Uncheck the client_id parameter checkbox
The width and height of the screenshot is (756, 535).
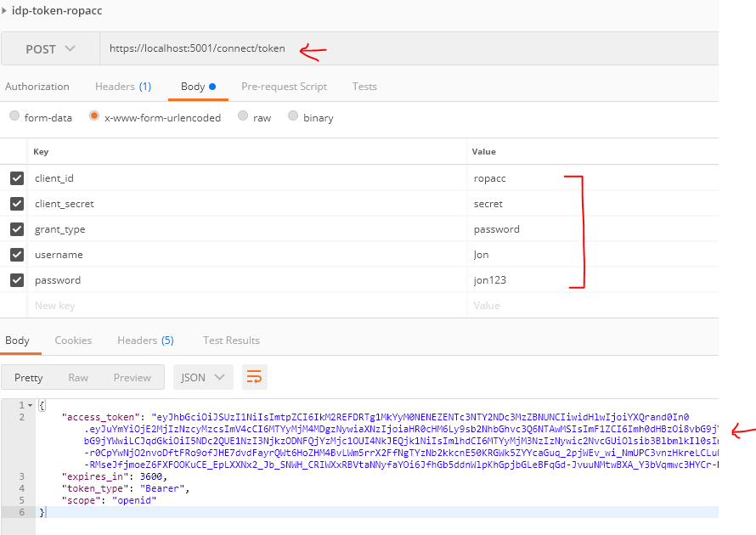tap(17, 178)
